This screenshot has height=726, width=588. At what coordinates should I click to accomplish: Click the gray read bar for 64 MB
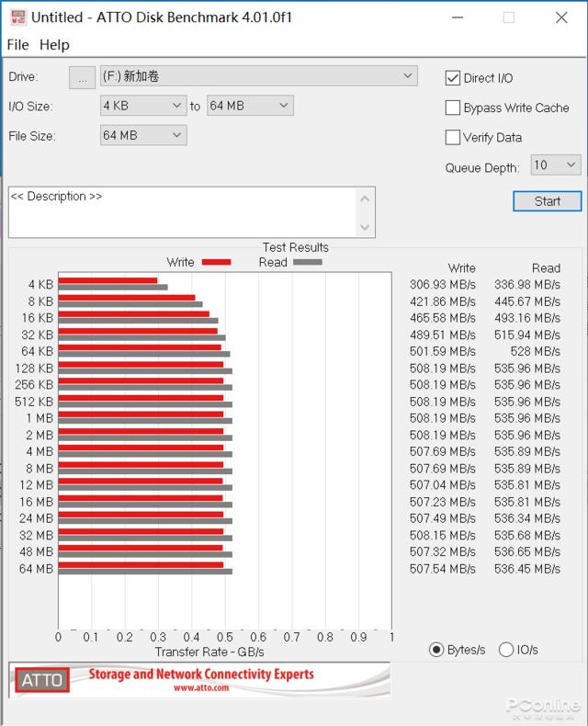tap(145, 572)
